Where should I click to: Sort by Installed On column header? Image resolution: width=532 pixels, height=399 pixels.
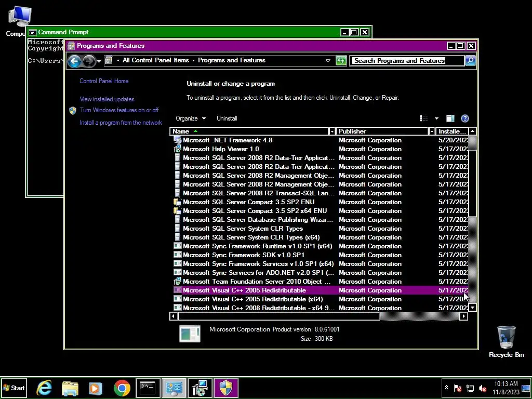point(452,131)
